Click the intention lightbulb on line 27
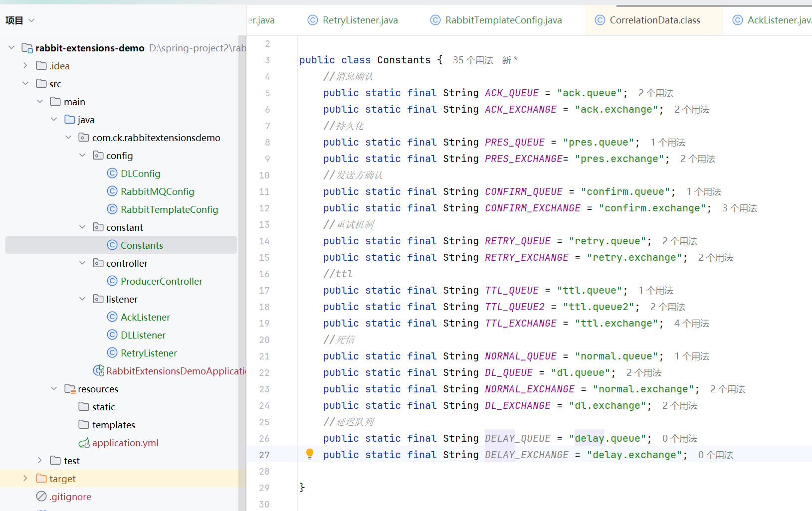Image resolution: width=812 pixels, height=511 pixels. point(310,454)
